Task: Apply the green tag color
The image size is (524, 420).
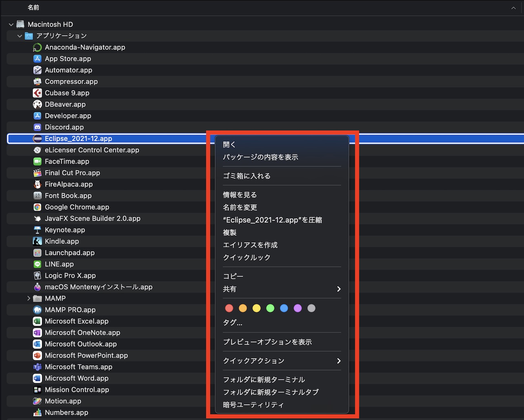Action: [270, 308]
